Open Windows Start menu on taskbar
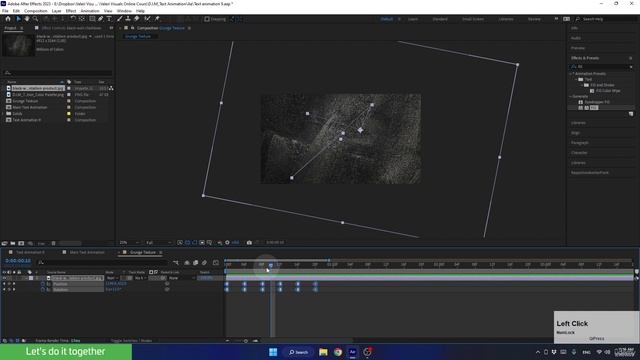 pos(273,352)
